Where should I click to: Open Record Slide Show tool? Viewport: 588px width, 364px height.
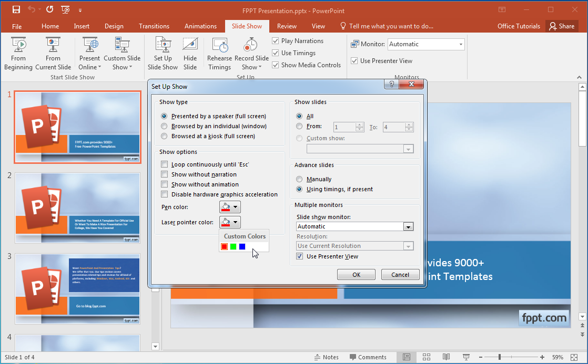[x=251, y=53]
